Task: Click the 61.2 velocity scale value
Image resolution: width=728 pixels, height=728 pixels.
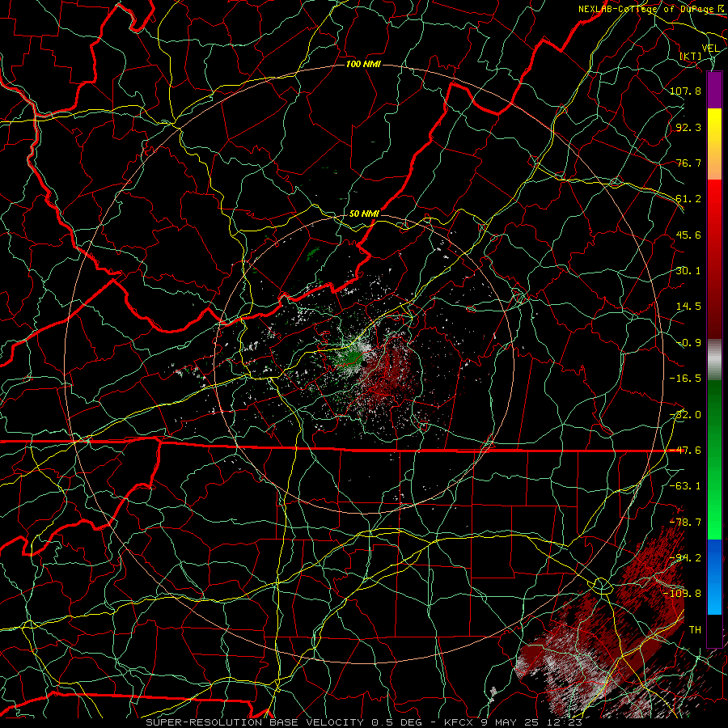Action: tap(688, 199)
